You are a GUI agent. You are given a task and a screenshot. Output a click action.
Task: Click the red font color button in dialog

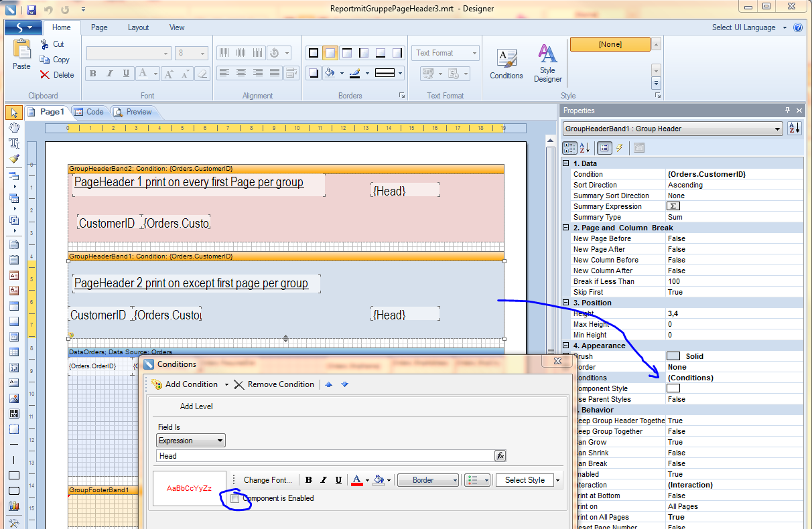(x=356, y=480)
